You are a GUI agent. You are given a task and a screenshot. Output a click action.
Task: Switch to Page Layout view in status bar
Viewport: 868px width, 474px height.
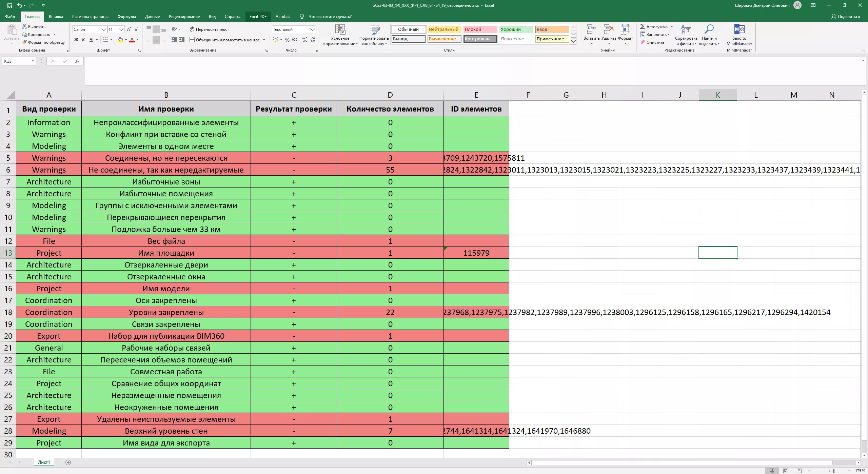pyautogui.click(x=785, y=471)
